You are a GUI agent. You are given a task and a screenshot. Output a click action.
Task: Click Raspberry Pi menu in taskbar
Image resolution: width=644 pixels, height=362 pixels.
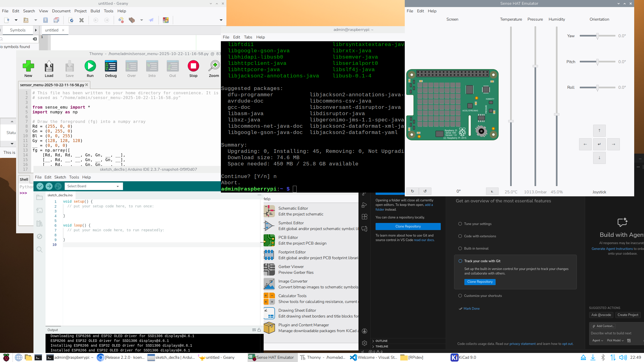point(6,357)
